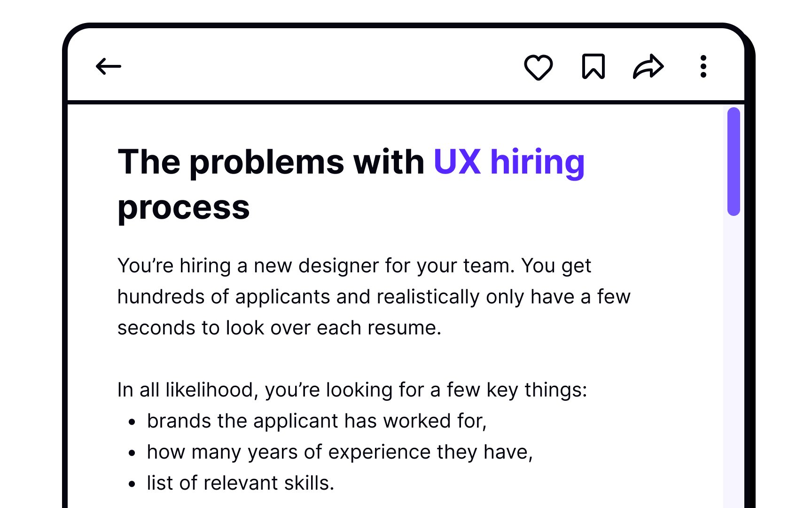Click the lighter scrollbar track below the thumb
The height and width of the screenshot is (508, 812).
tap(734, 362)
